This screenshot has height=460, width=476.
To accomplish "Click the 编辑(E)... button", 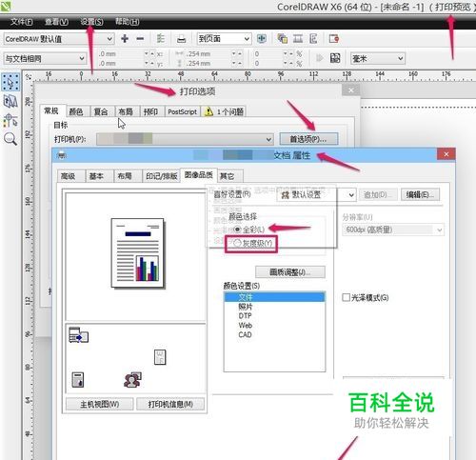I will coord(420,194).
